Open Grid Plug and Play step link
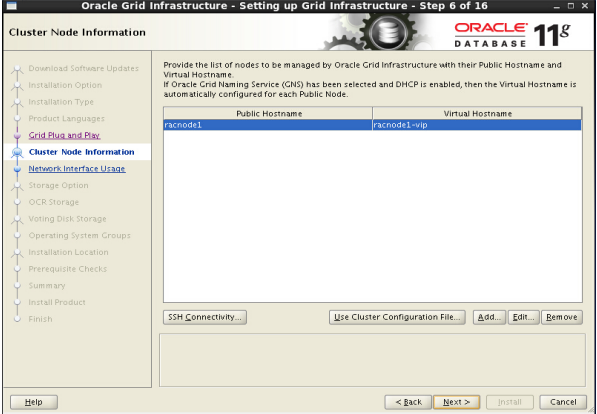Screen dimensions: 597x414 [x=64, y=135]
